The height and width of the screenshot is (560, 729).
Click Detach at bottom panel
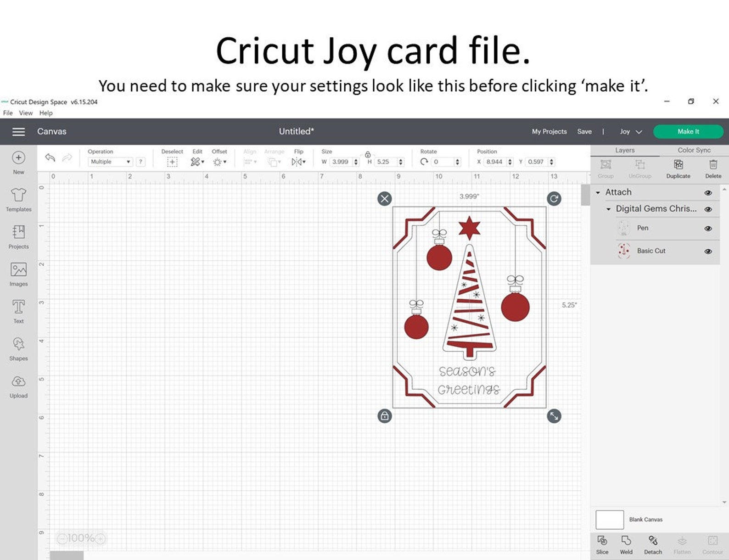[x=653, y=545]
